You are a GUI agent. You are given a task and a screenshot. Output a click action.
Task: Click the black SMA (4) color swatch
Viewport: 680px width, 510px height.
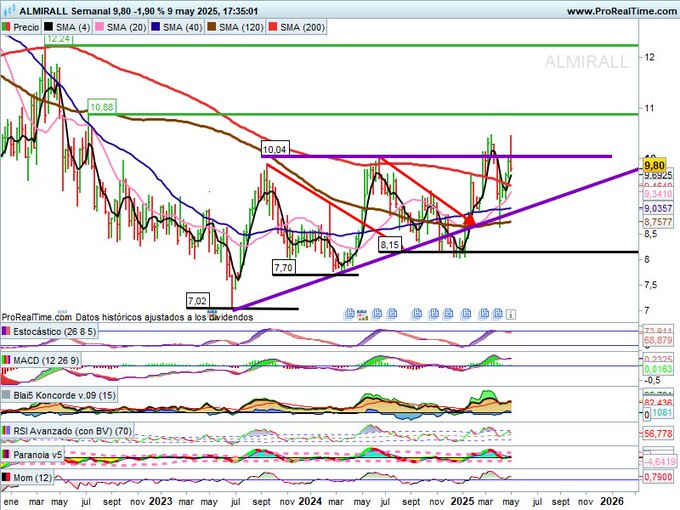49,27
